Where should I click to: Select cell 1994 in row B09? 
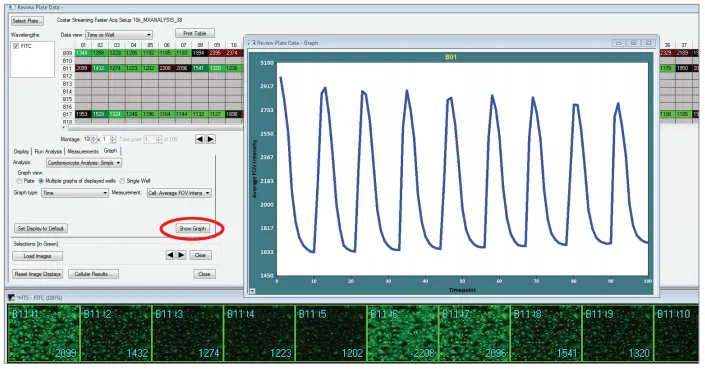pyautogui.click(x=200, y=53)
